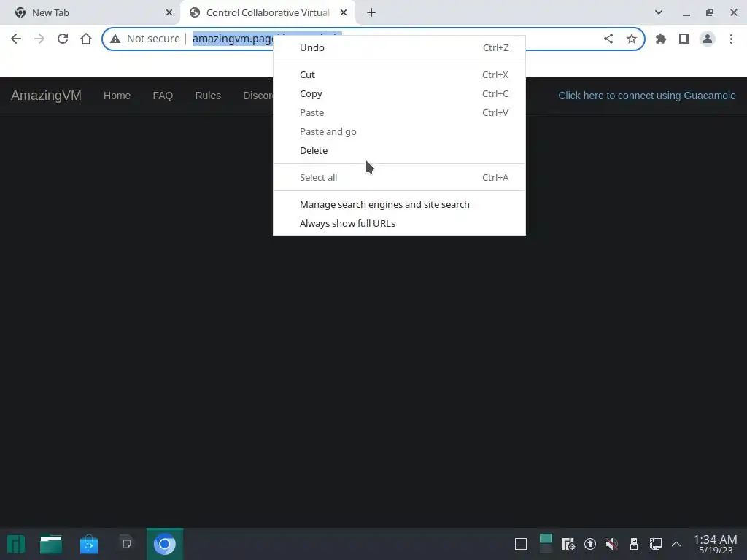Open Manage search engines and site search
Screen dimensions: 747x560
click(399, 204)
